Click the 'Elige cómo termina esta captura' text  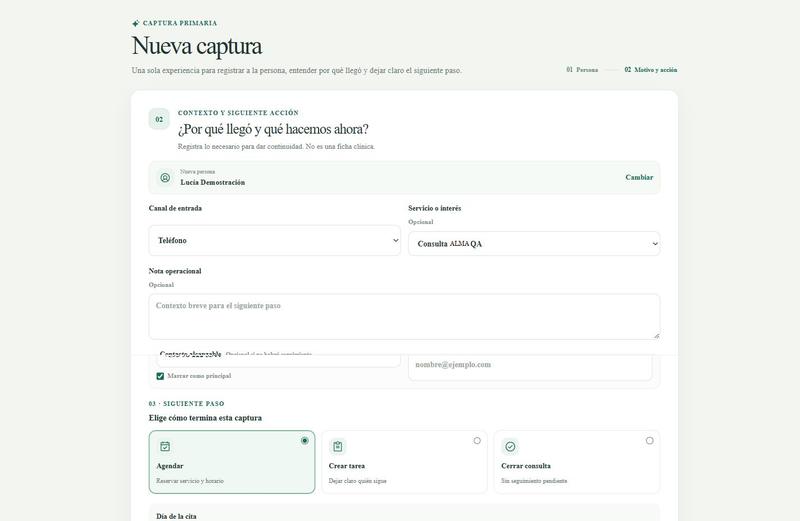[205, 418]
